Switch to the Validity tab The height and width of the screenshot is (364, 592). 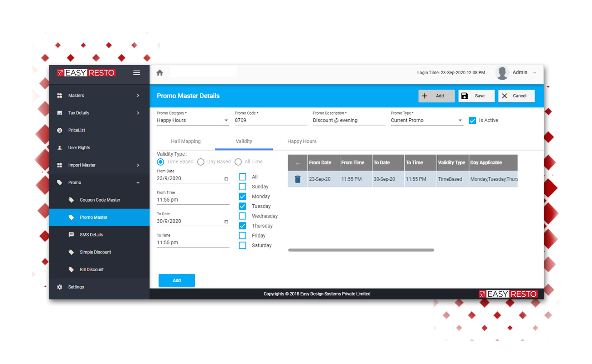point(244,142)
